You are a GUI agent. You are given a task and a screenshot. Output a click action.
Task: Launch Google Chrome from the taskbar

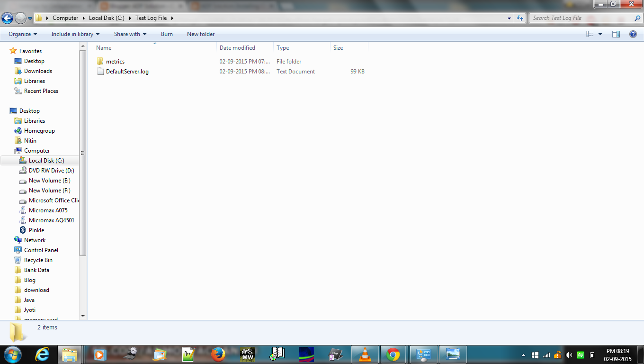tap(393, 354)
